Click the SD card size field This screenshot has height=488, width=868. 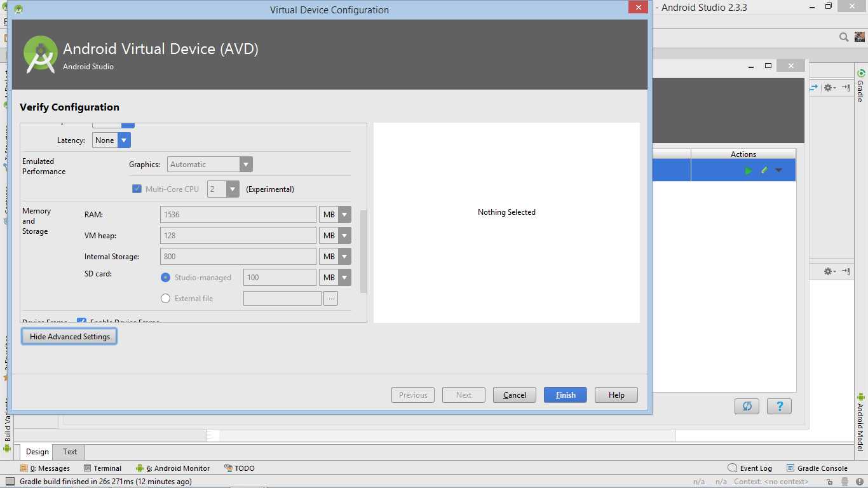pyautogui.click(x=280, y=278)
